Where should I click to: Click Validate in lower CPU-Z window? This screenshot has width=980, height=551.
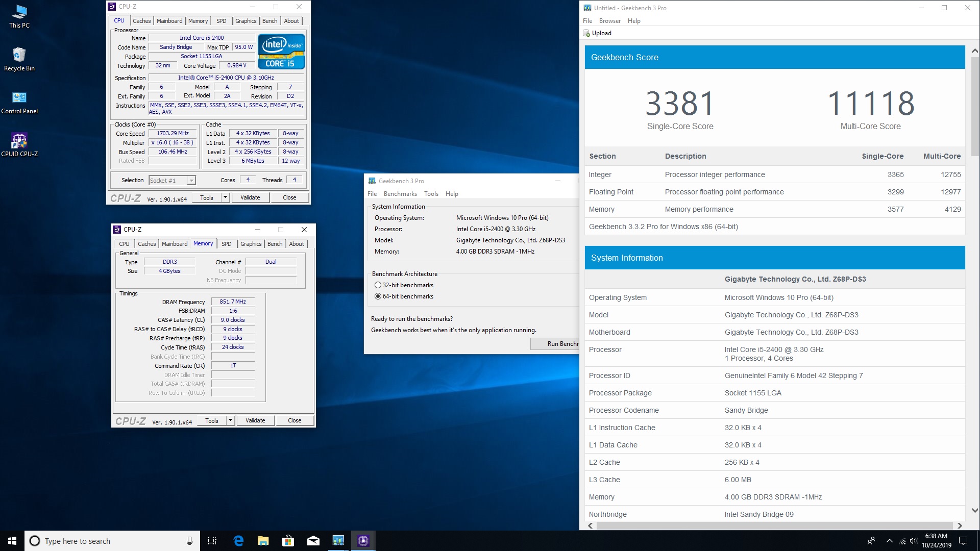pos(255,420)
